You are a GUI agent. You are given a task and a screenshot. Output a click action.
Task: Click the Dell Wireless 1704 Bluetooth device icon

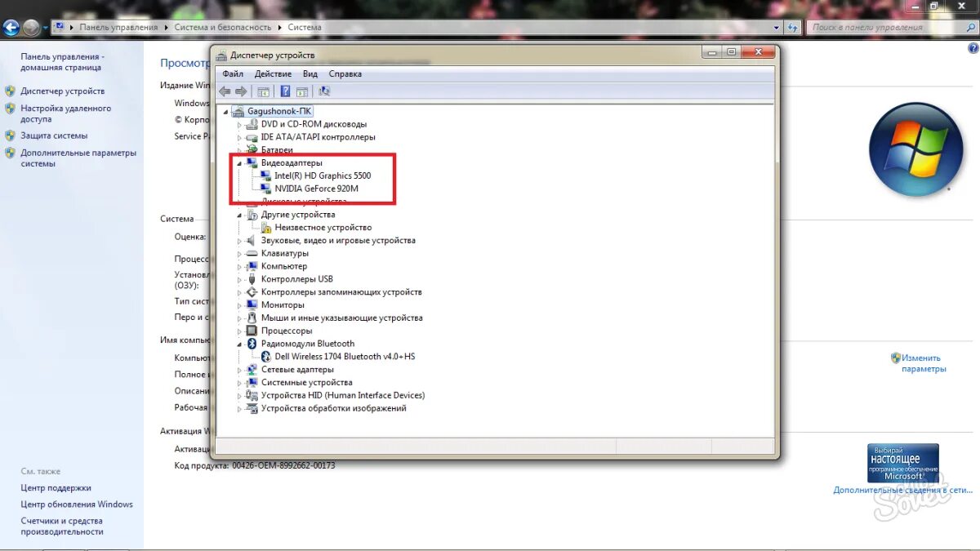(265, 357)
